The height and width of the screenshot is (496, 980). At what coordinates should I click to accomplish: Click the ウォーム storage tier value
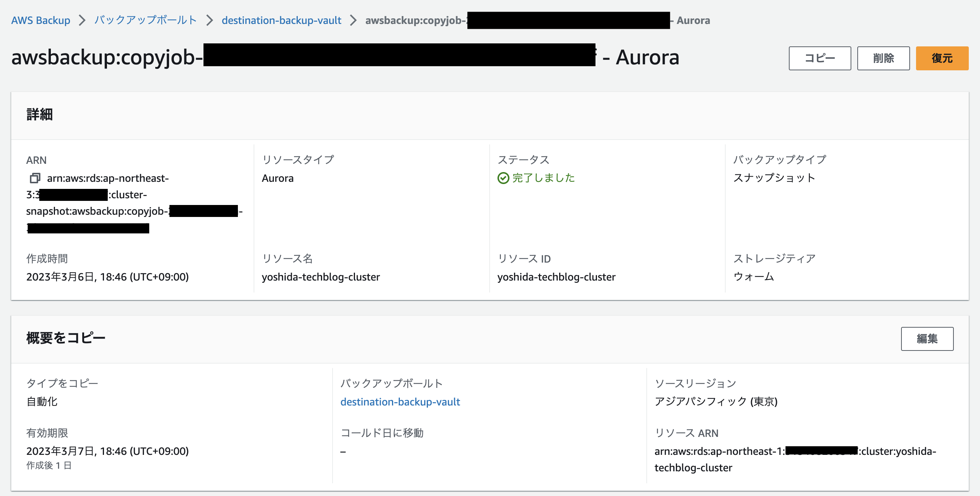pos(754,277)
